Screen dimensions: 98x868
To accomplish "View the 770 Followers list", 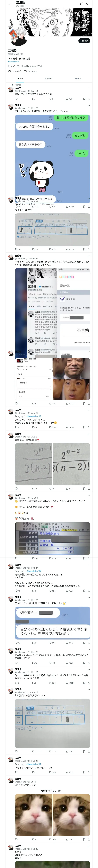I will [x=30, y=71].
